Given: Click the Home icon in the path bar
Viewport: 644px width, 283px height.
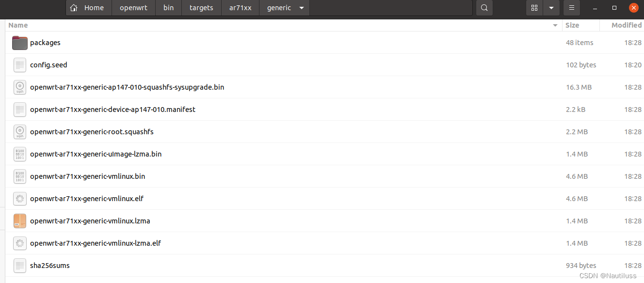Looking at the screenshot, I should coord(74,8).
